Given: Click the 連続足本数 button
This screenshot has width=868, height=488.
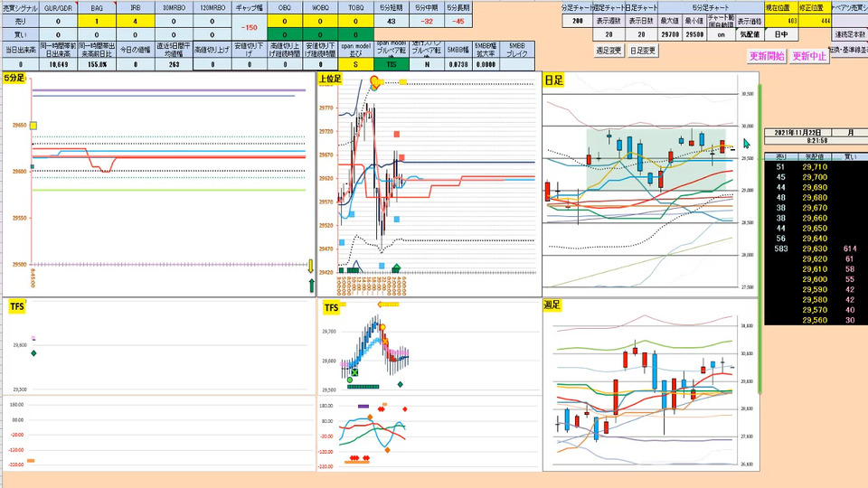Looking at the screenshot, I should pos(850,34).
